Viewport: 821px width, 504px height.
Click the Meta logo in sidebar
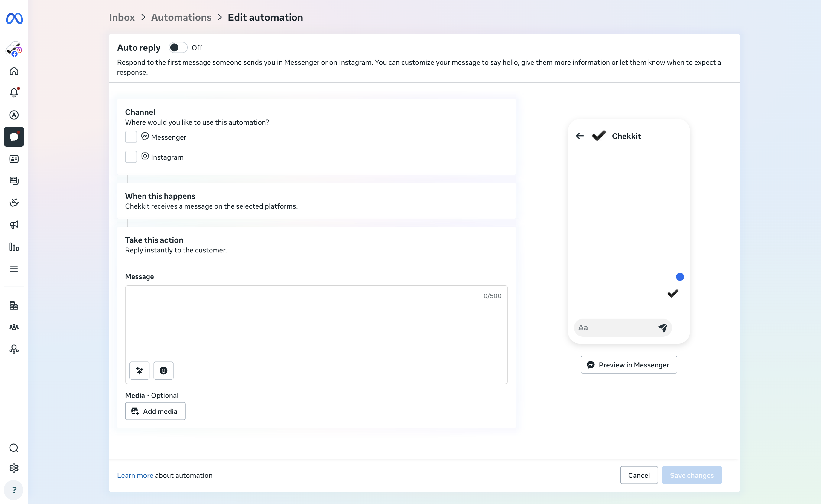pos(14,18)
